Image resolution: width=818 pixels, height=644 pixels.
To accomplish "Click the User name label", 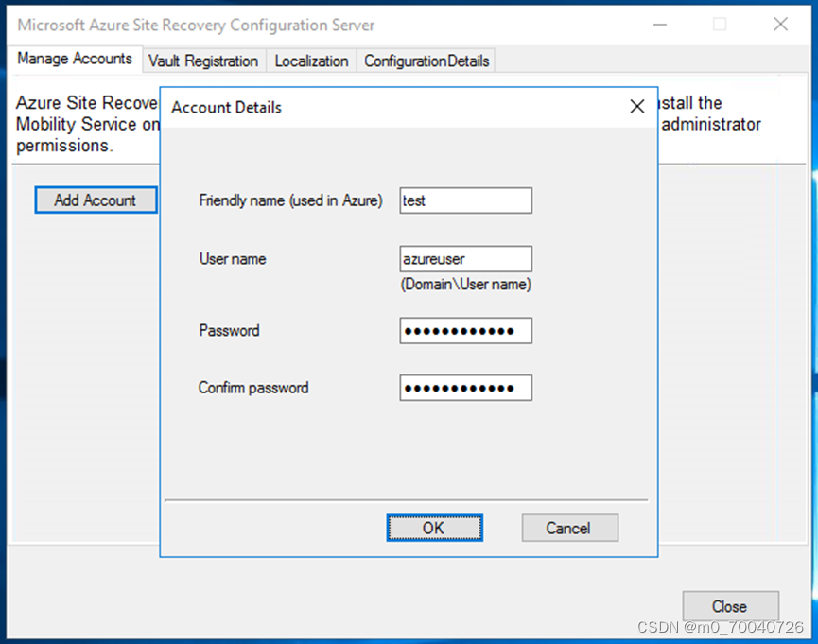I will click(x=233, y=259).
